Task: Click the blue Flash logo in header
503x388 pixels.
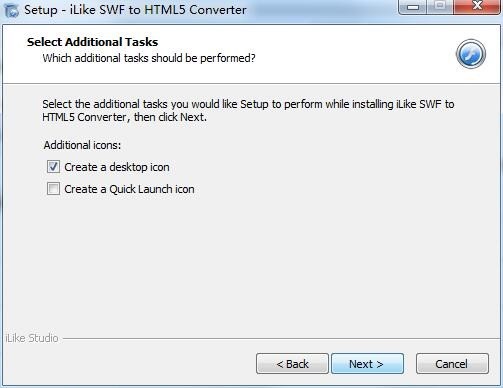Action: (x=471, y=54)
